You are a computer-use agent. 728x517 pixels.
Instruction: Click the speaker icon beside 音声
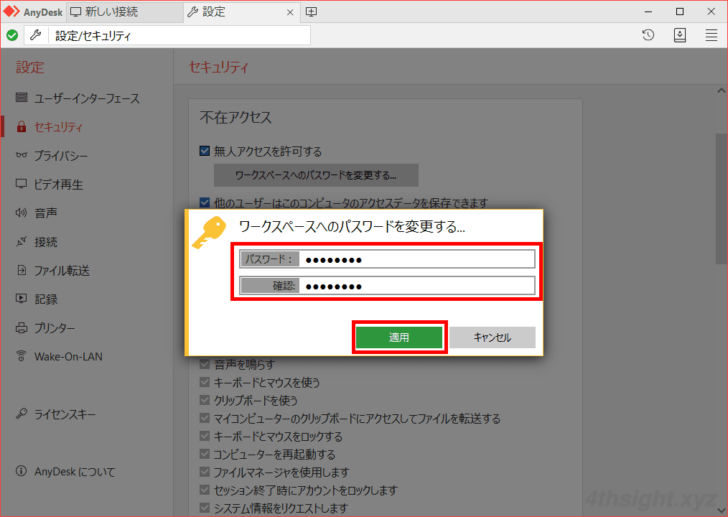tap(21, 213)
